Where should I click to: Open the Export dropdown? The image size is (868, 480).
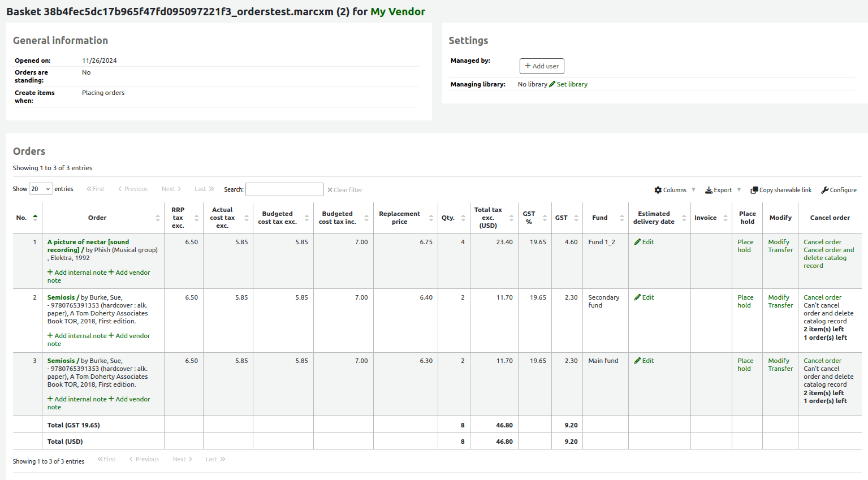pyautogui.click(x=723, y=190)
